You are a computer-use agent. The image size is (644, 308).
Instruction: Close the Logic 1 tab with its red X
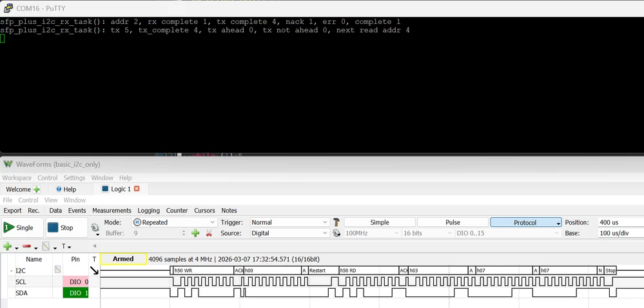pos(137,189)
